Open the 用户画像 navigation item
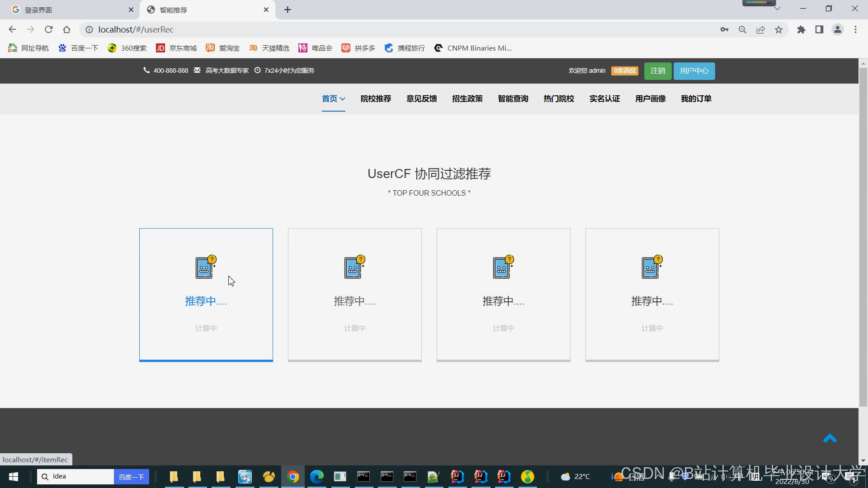 [x=650, y=99]
